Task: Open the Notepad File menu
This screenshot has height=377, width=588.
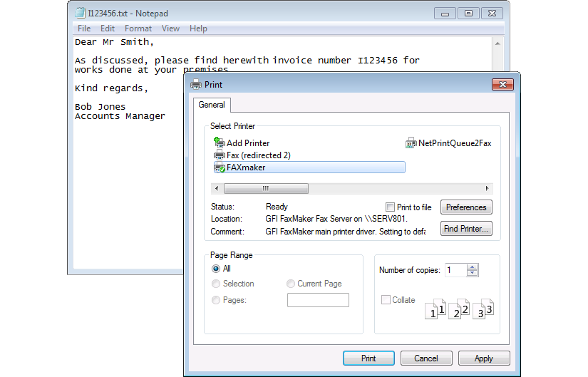Action: (84, 29)
